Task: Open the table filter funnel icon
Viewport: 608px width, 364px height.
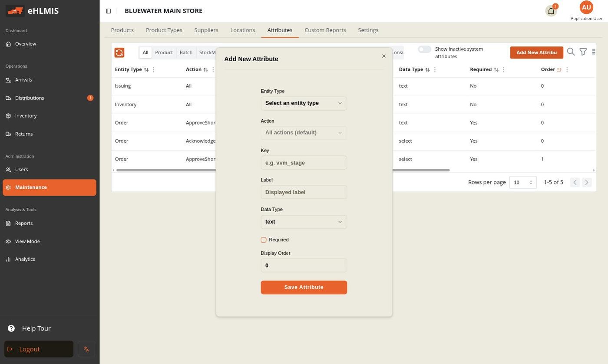Action: point(583,52)
